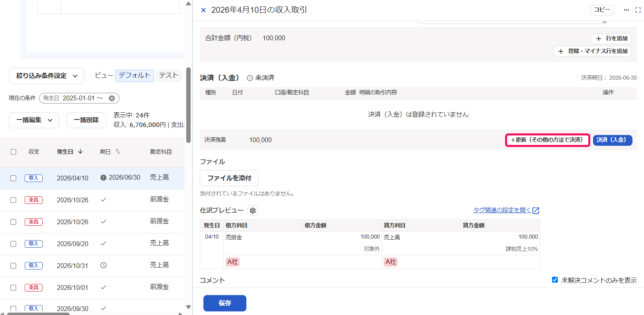644x315 pixels.
Task: Toggle 未解決コメントのみを表示 checkbox
Action: point(555,280)
